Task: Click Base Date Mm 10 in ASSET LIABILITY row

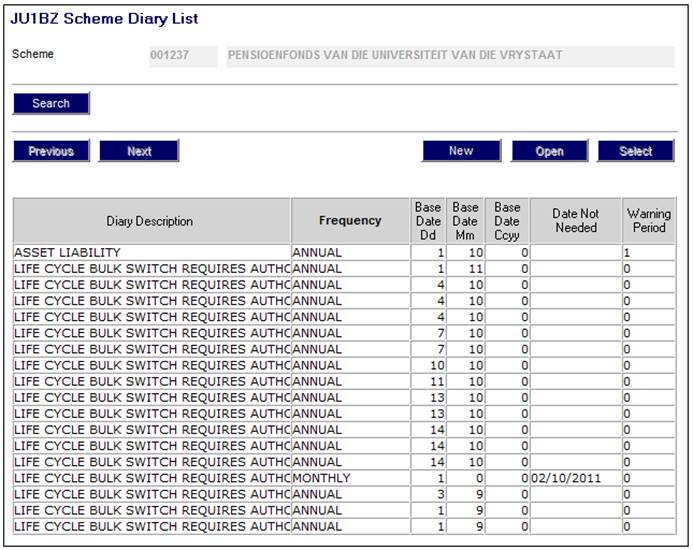Action: tap(465, 252)
